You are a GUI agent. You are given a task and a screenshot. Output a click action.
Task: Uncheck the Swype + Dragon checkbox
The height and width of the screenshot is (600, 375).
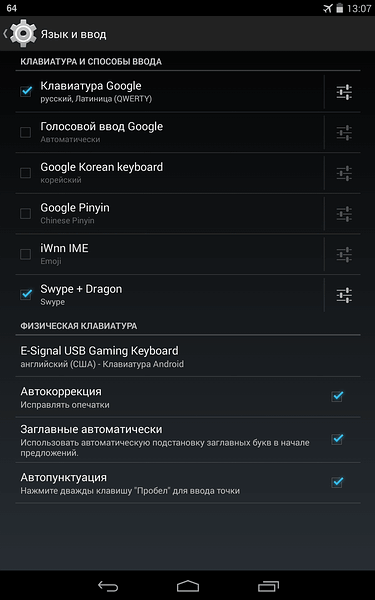[26, 295]
